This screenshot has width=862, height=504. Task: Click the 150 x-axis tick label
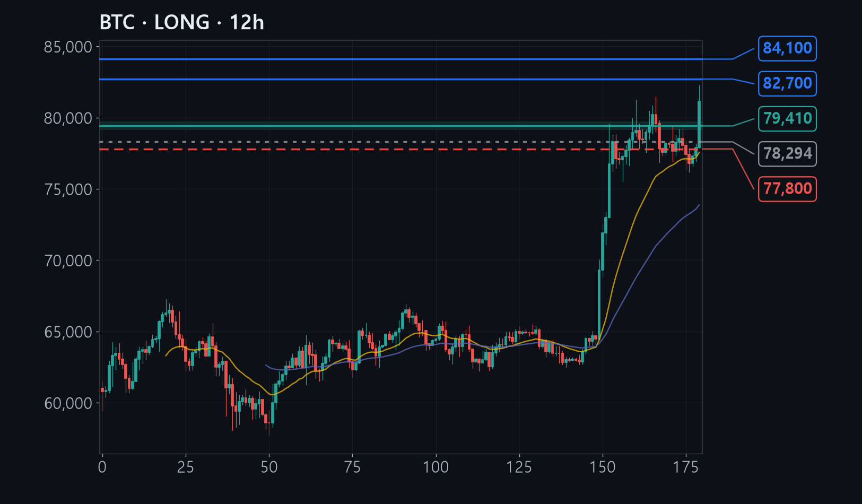603,467
